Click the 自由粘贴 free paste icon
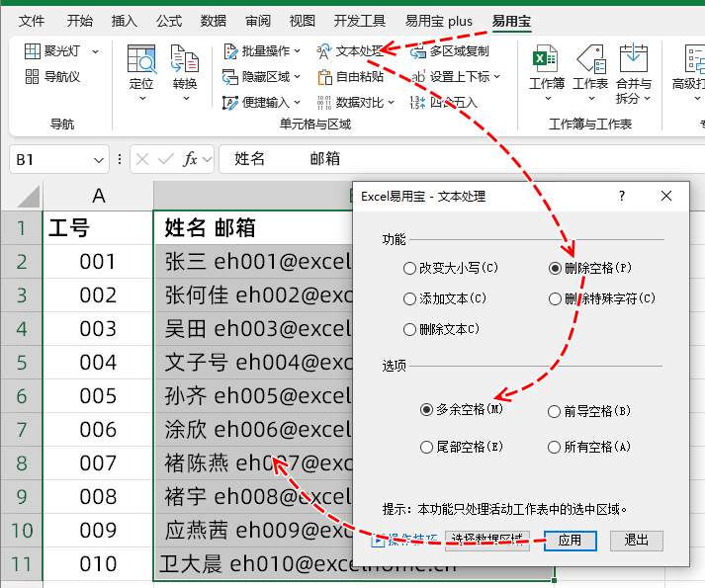This screenshot has width=705, height=588. (324, 77)
